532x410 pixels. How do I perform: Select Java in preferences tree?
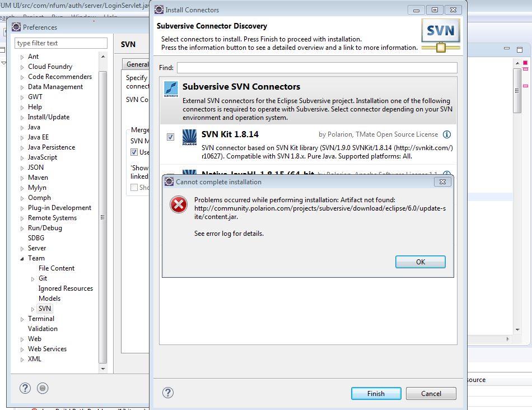click(x=34, y=127)
